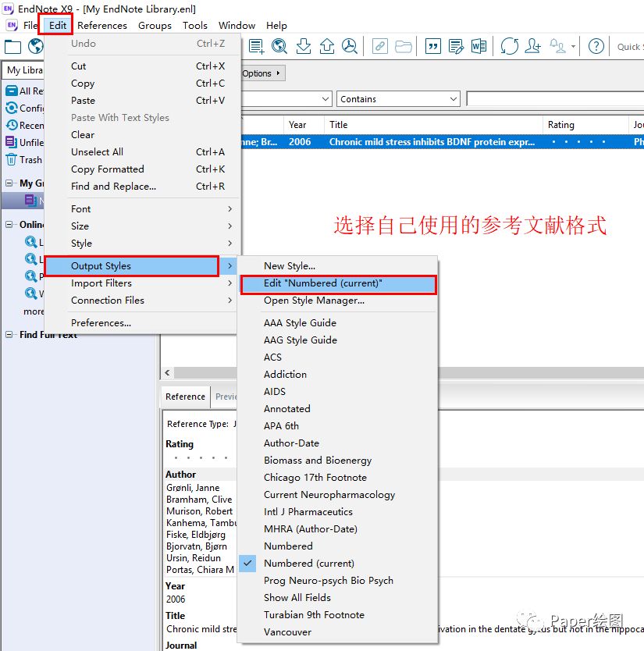Select the 2006 Chronic mild stress reference row
Image resolution: width=644 pixels, height=651 pixels.
coord(442,142)
